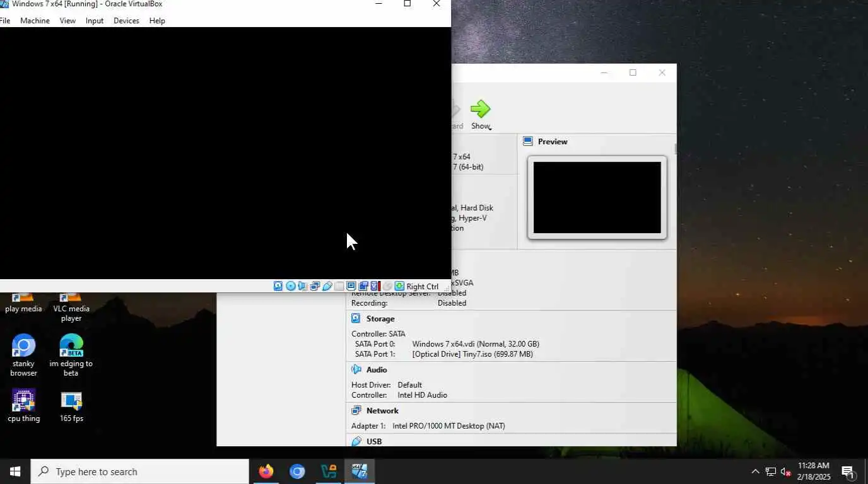The width and height of the screenshot is (868, 484).
Task: Click the USB section plug icon
Action: point(356,442)
